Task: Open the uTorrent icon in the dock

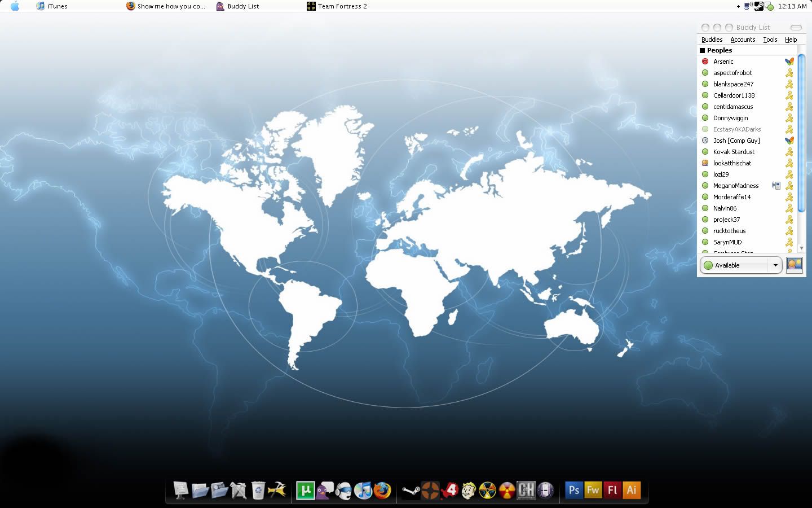Action: [x=306, y=490]
